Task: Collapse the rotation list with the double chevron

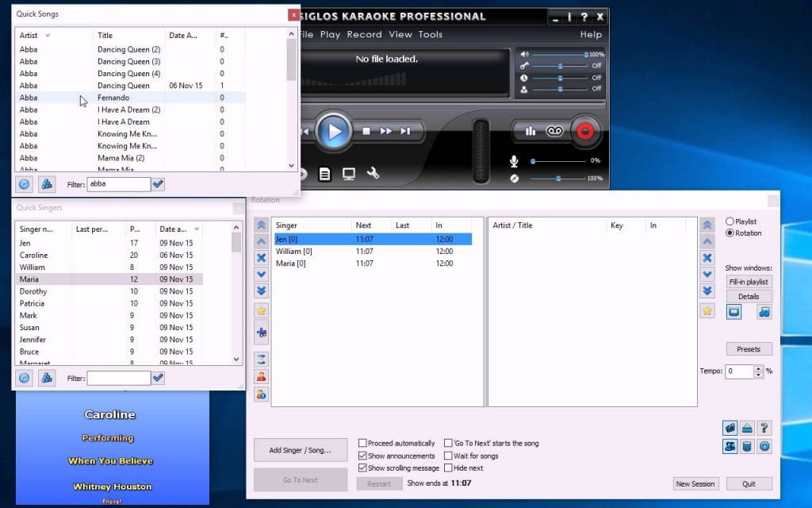Action: 261,225
